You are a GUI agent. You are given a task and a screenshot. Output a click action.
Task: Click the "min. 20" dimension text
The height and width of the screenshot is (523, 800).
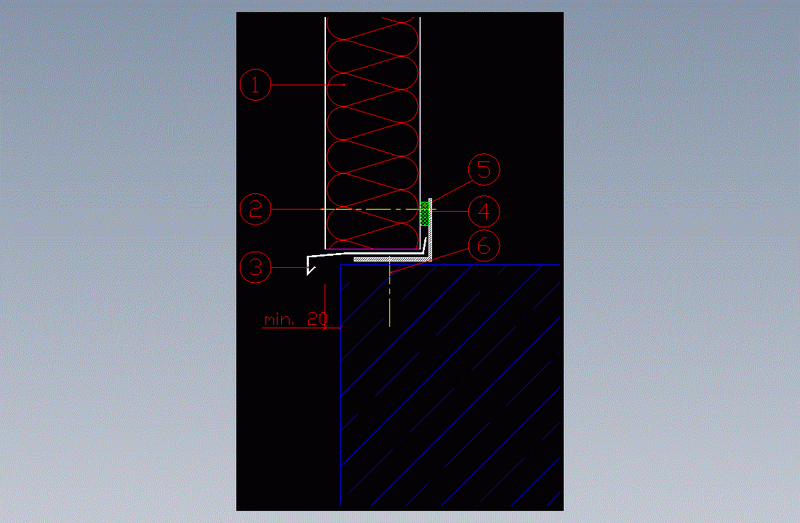tap(295, 320)
